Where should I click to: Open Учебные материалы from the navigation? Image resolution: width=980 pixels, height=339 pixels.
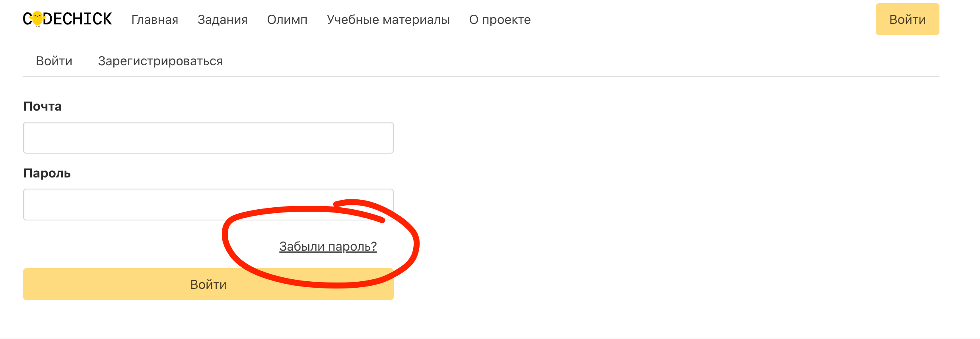click(x=388, y=19)
